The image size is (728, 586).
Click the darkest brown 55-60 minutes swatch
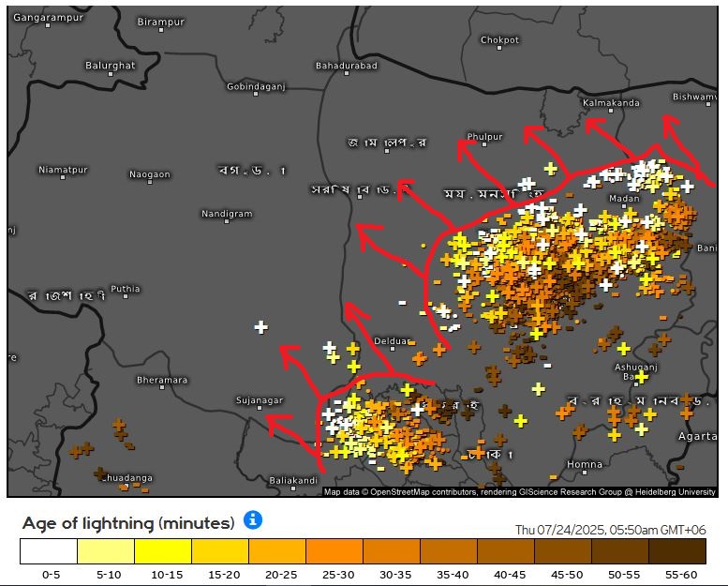coord(677,551)
